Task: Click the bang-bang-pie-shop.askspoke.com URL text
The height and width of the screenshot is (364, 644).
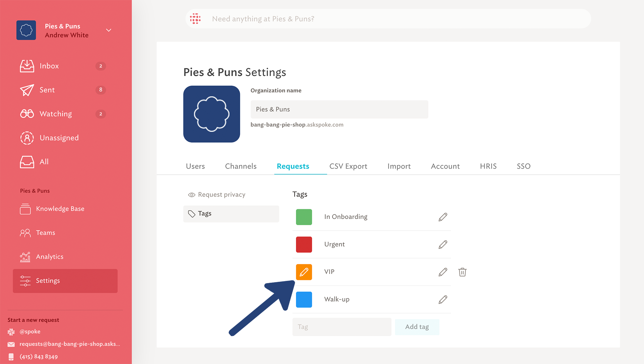Action: pyautogui.click(x=297, y=125)
